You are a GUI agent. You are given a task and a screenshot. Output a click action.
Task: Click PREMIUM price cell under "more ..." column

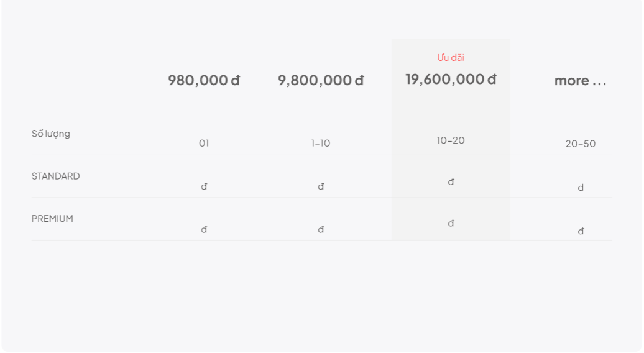pyautogui.click(x=581, y=232)
